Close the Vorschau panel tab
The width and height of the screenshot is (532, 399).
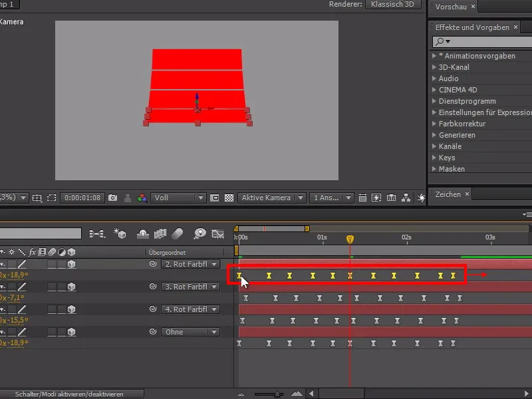pyautogui.click(x=473, y=7)
